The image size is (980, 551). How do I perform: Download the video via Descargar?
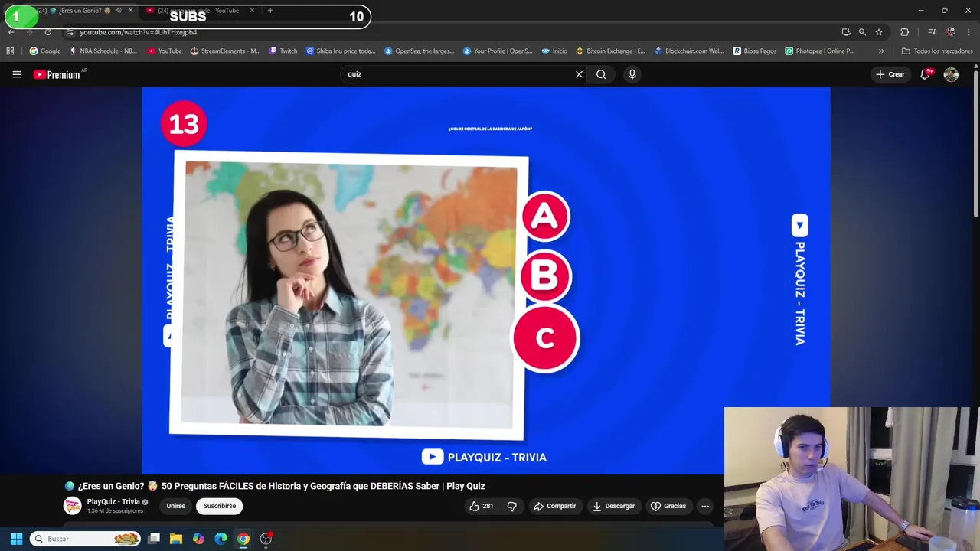click(614, 506)
